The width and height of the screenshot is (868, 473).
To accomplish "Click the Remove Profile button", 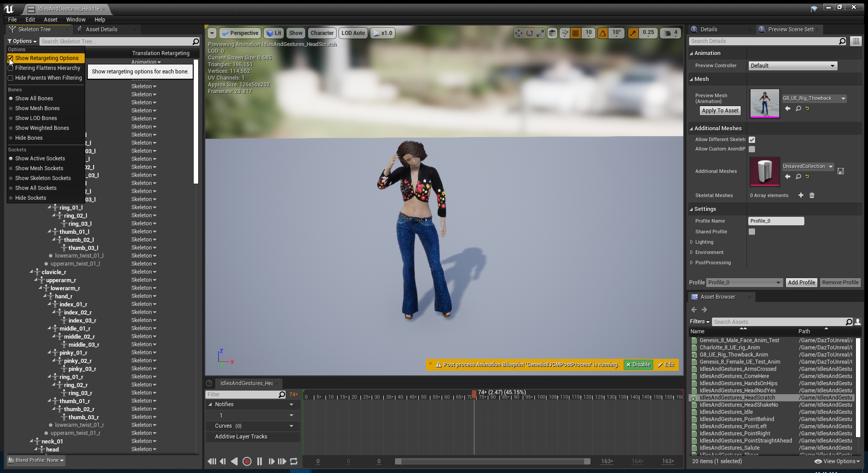I will click(x=840, y=283).
